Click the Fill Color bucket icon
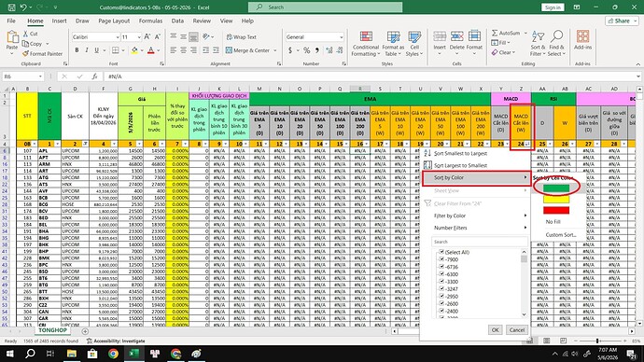This screenshot has height=362, width=644. click(x=134, y=50)
